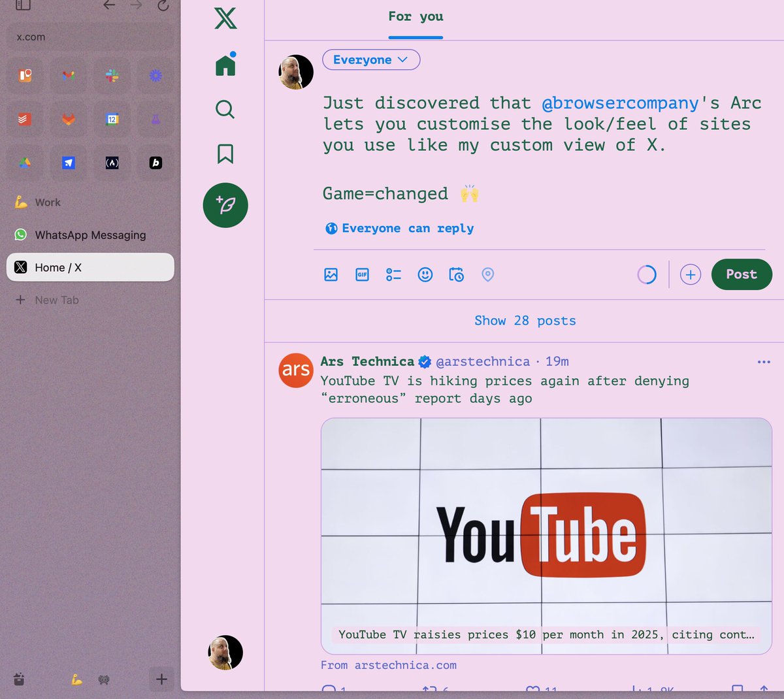
Task: Go to X Home via house icon
Action: (x=225, y=65)
